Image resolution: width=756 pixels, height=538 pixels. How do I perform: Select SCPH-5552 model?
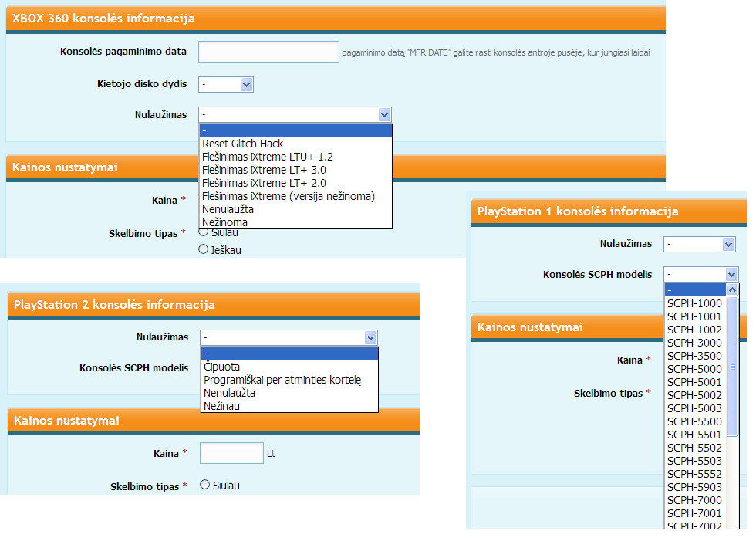(695, 474)
